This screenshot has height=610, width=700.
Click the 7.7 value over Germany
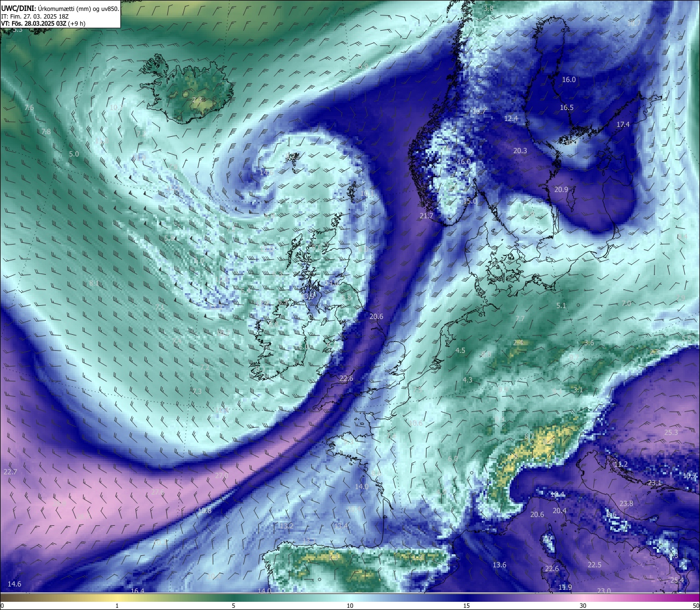(x=520, y=318)
